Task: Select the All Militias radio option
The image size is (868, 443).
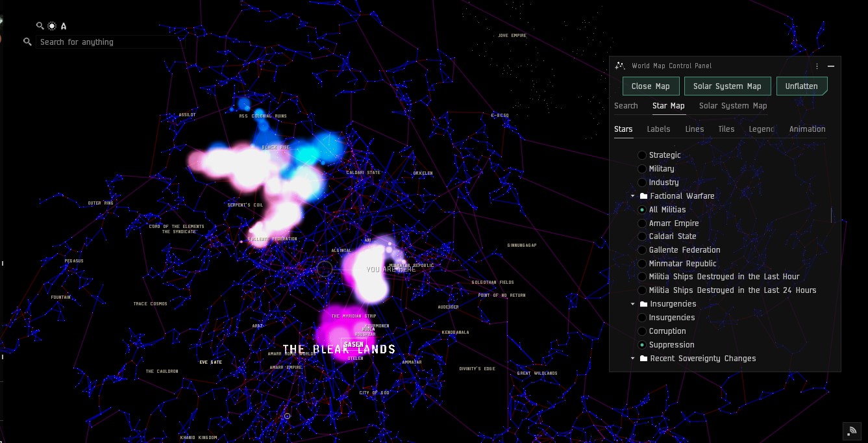Action: tap(642, 210)
